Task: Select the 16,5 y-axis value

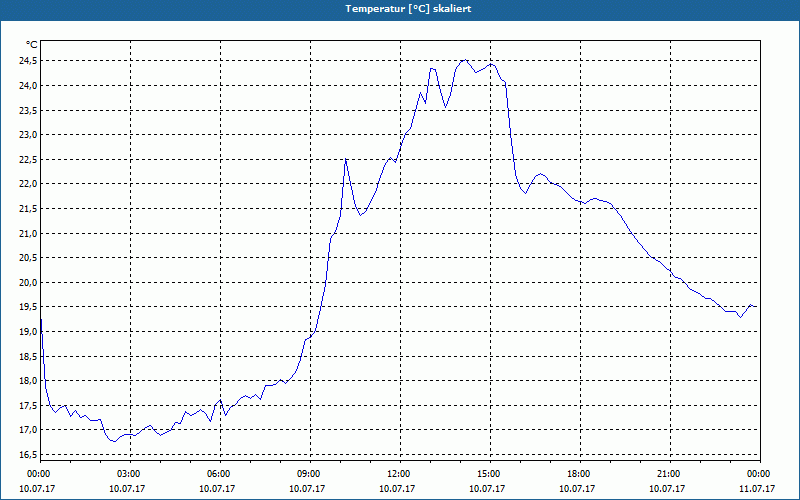Action: pyautogui.click(x=27, y=455)
